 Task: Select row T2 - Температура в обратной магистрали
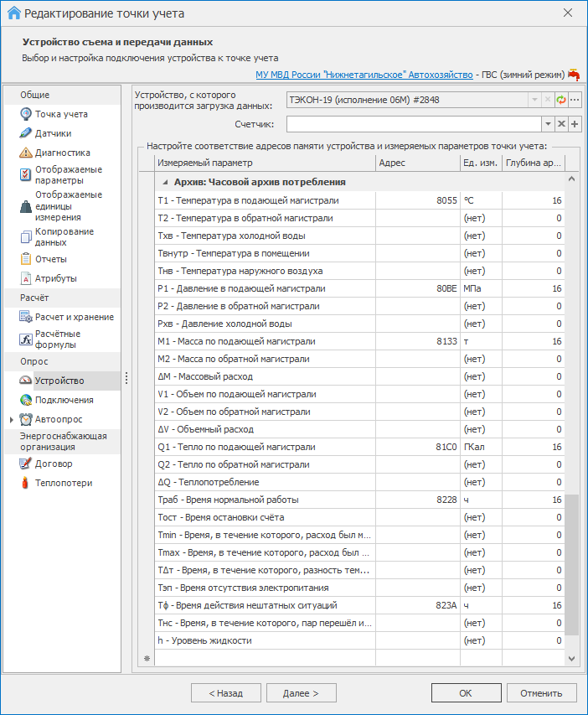pyautogui.click(x=359, y=219)
